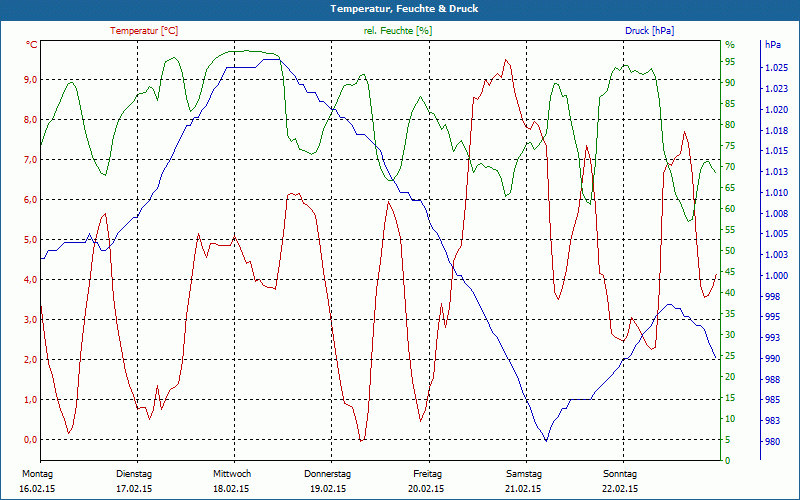
Task: Click the date "19.02.15"
Action: click(328, 489)
